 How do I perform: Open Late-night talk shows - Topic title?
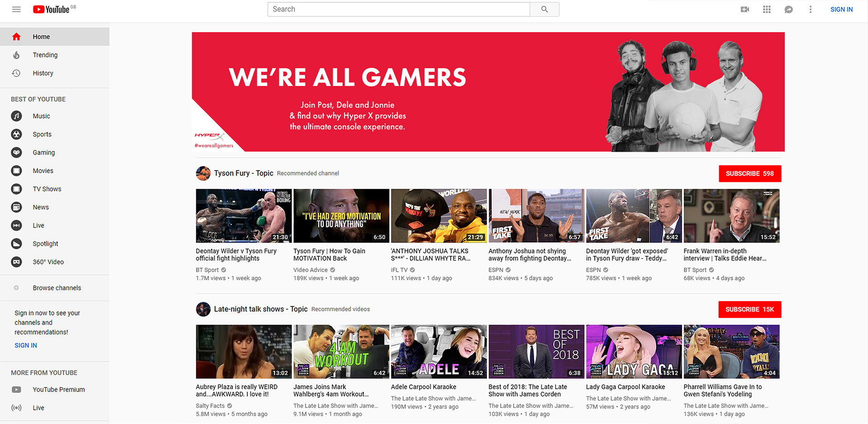pyautogui.click(x=261, y=309)
